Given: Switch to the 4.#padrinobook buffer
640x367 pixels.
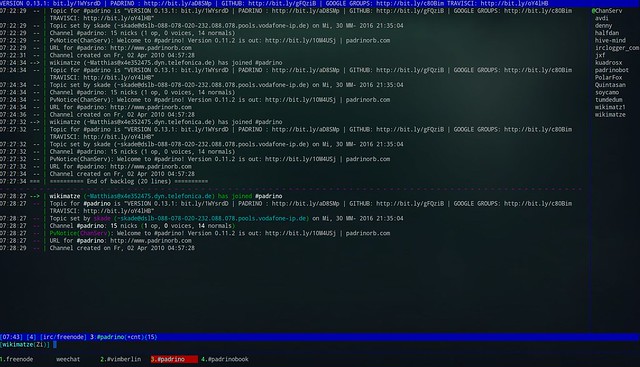Looking at the screenshot, I should [x=224, y=359].
